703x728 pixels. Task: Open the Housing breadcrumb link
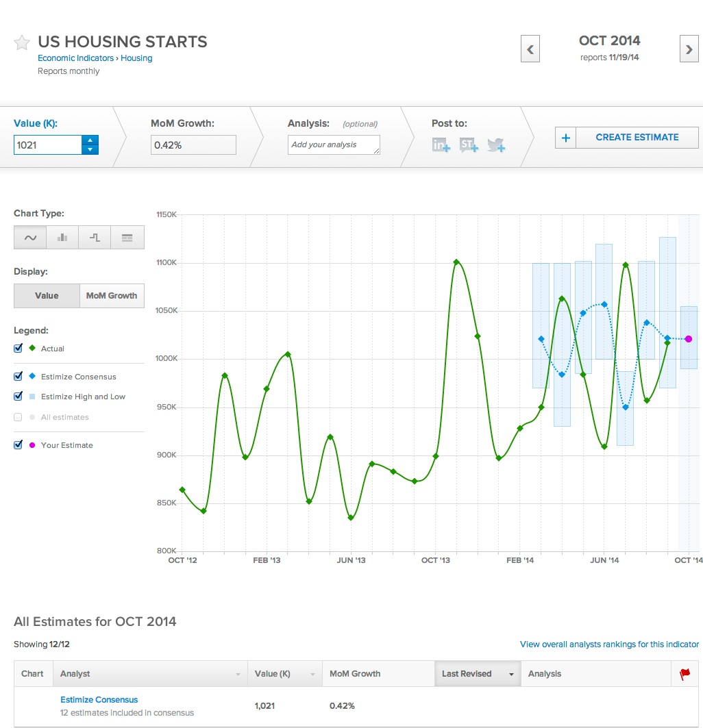point(136,58)
